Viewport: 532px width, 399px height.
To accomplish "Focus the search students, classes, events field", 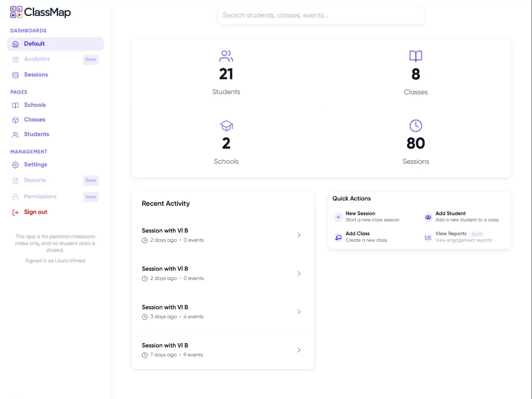I will click(321, 16).
